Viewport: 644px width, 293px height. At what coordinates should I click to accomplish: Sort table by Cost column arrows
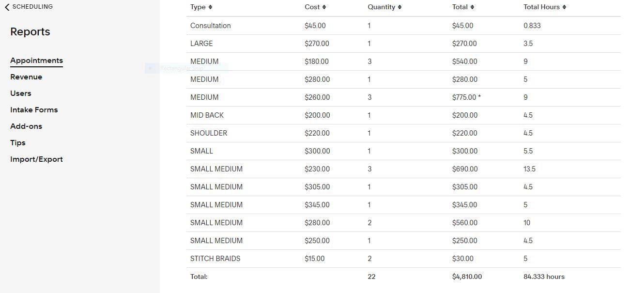click(x=324, y=7)
